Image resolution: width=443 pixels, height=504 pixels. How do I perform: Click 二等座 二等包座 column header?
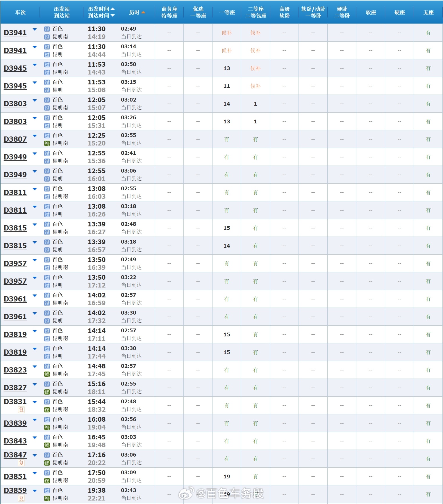256,13
